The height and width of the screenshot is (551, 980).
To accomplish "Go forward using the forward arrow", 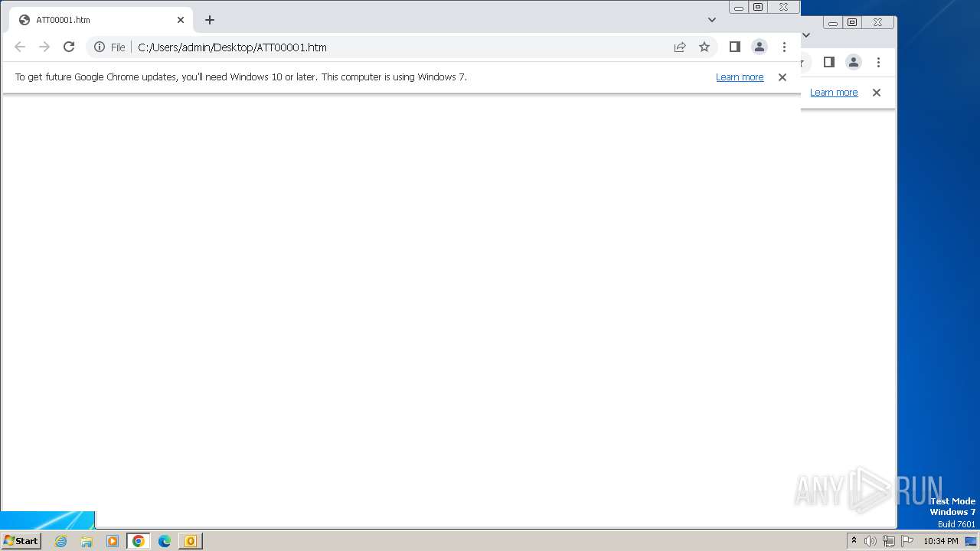I will (44, 47).
